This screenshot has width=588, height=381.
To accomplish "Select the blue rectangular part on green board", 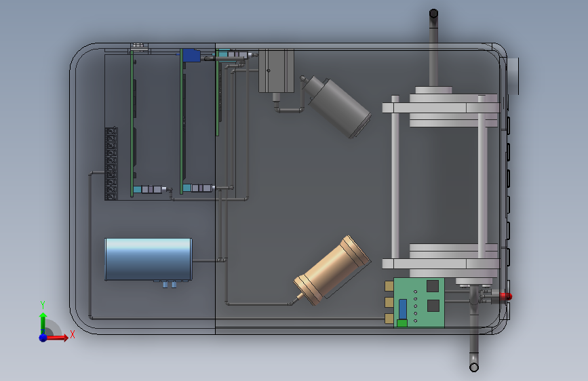I will (x=403, y=309).
